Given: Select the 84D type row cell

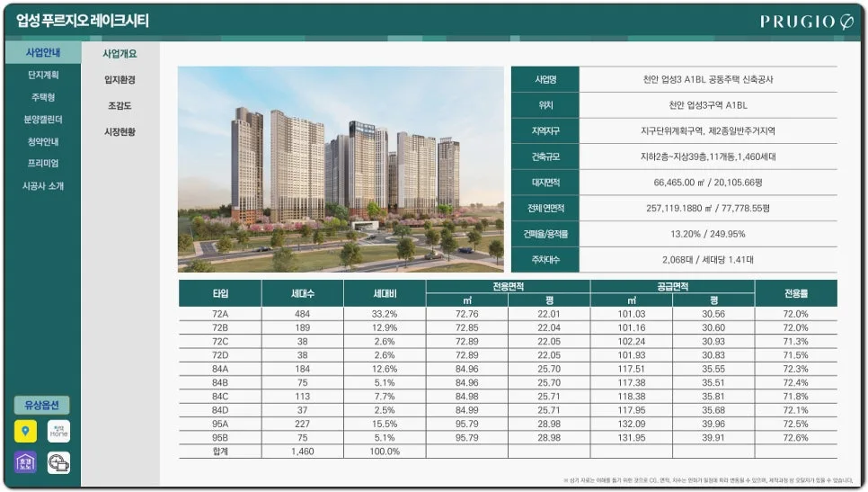Looking at the screenshot, I should (x=220, y=410).
